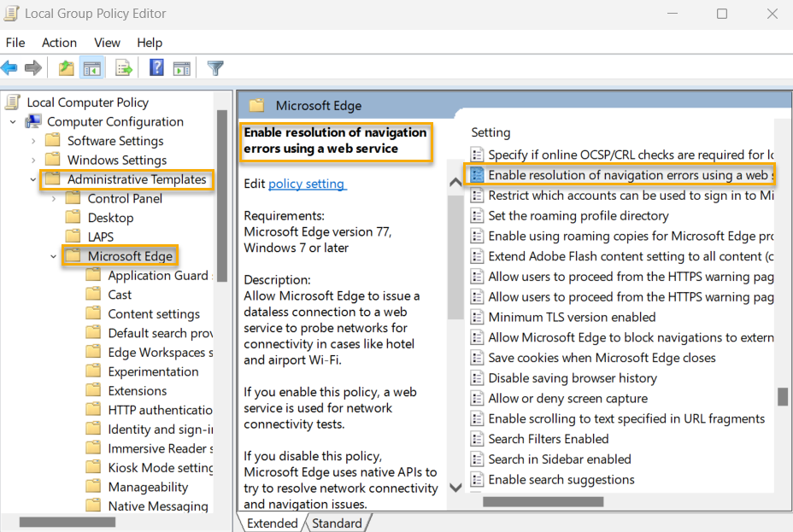Toggle the Show/Hide Console Tree icon
This screenshot has height=532, width=793.
(x=91, y=67)
